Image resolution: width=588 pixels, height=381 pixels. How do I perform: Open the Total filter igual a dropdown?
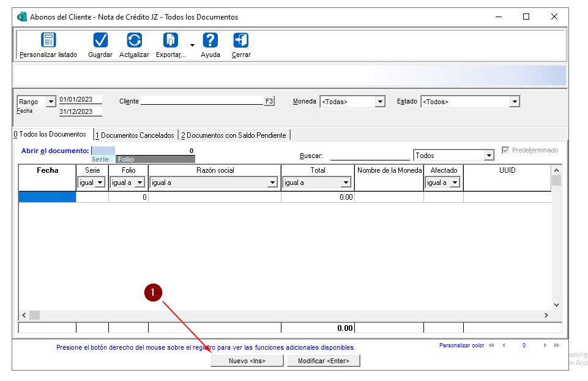[x=345, y=183]
